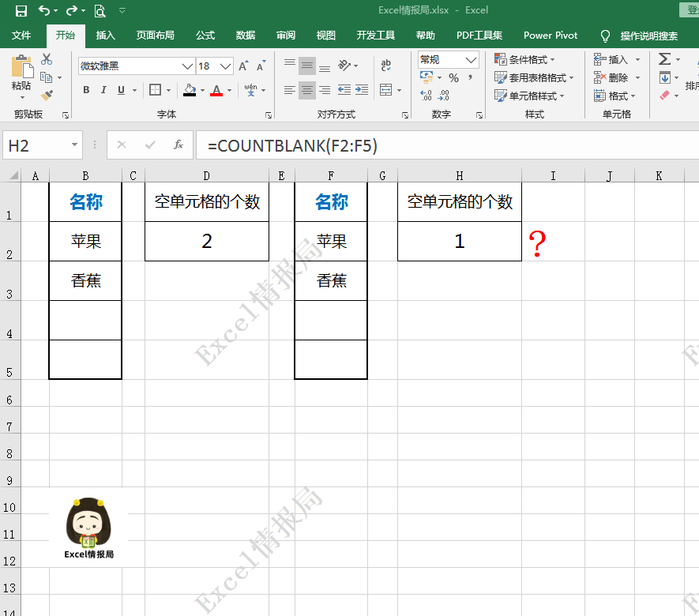Toggle center horizontal alignment

307,90
